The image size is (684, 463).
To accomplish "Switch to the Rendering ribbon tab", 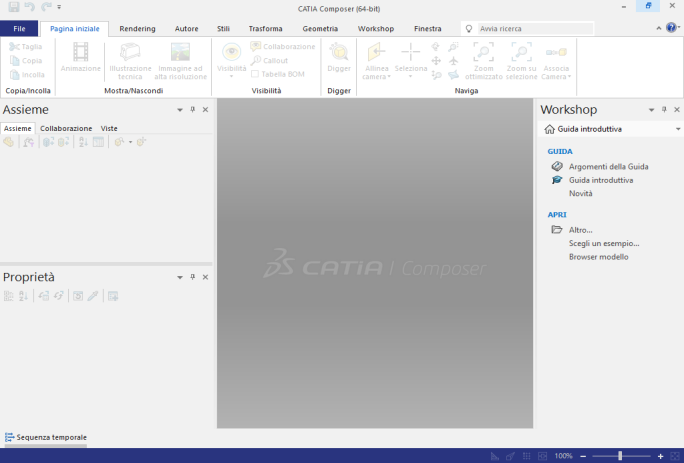I will [x=137, y=29].
